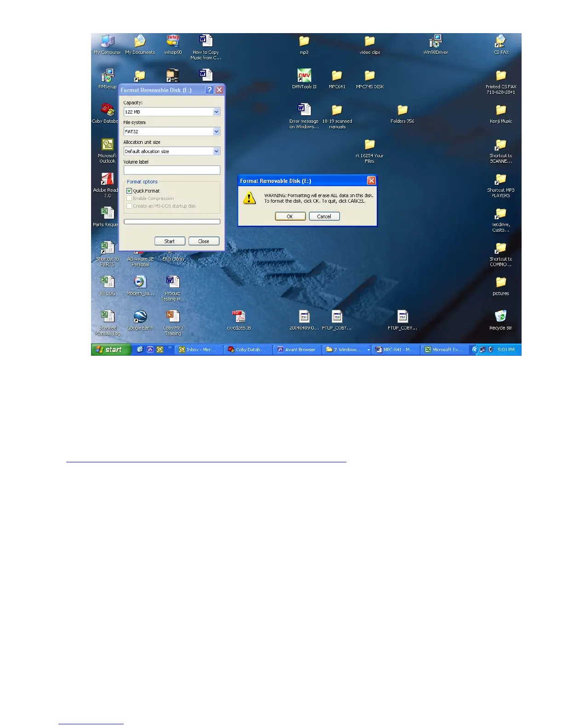This screenshot has width=563, height=728.
Task: Open Microsoft Outlook desktop shortcut
Action: [x=107, y=150]
